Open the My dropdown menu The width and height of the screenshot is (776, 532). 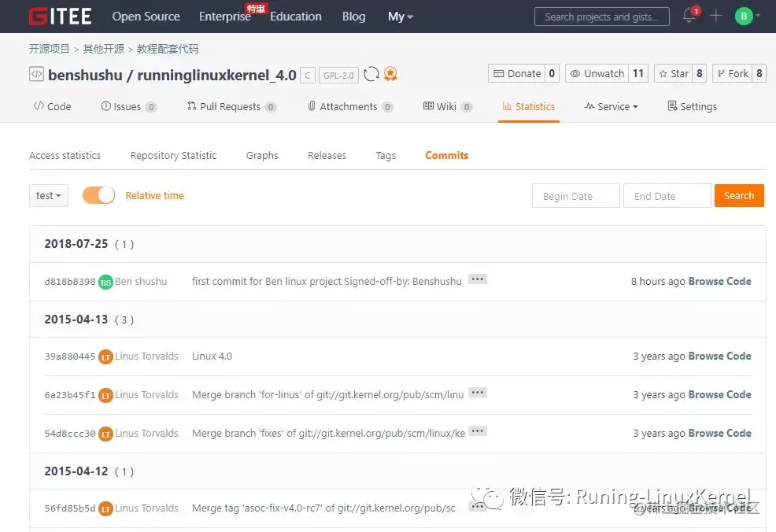(x=401, y=17)
